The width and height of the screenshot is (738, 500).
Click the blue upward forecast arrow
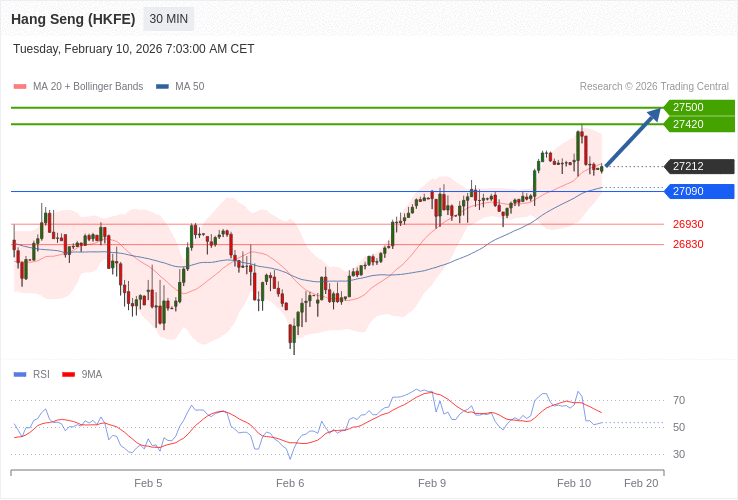pos(633,138)
